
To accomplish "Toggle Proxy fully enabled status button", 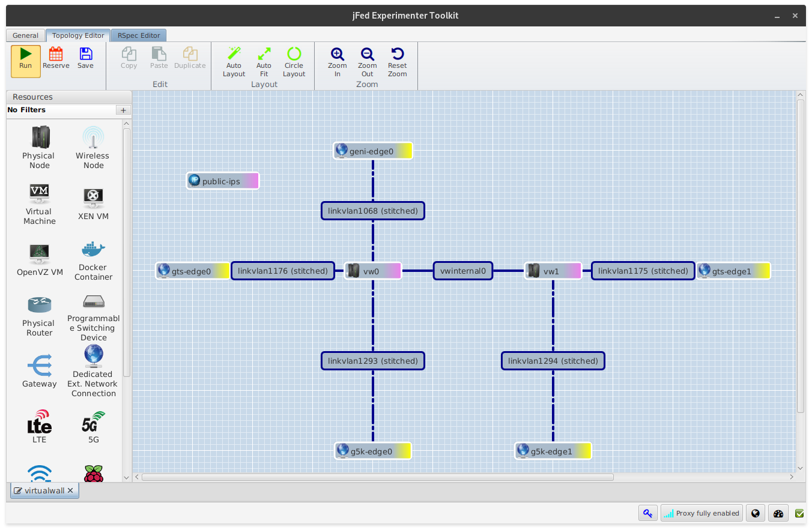I will (701, 513).
